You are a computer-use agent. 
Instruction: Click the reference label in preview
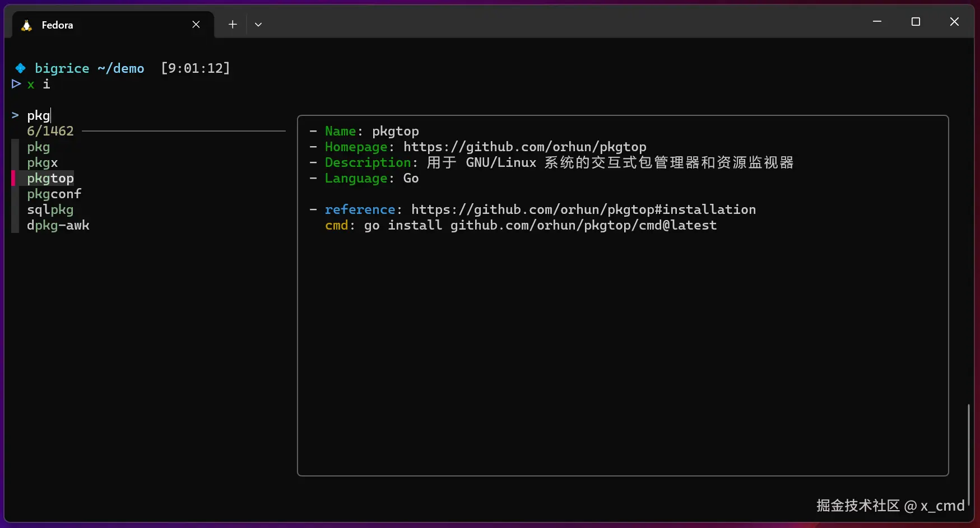click(x=360, y=209)
